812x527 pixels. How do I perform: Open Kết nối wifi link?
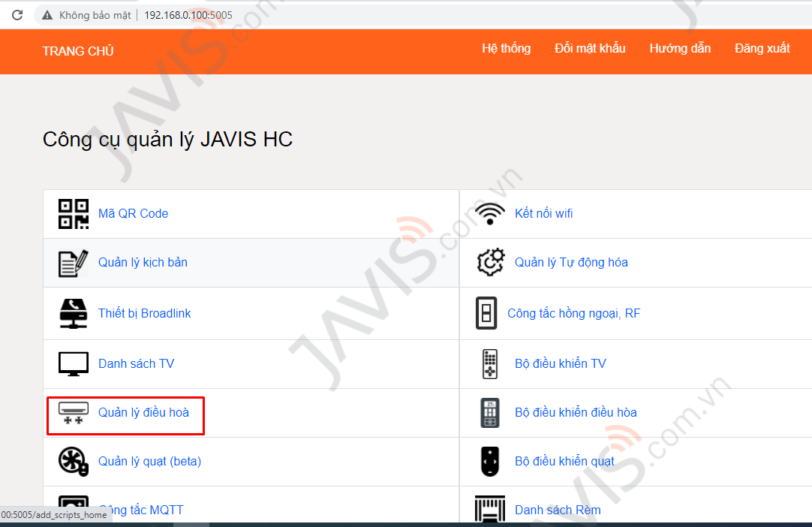click(544, 213)
